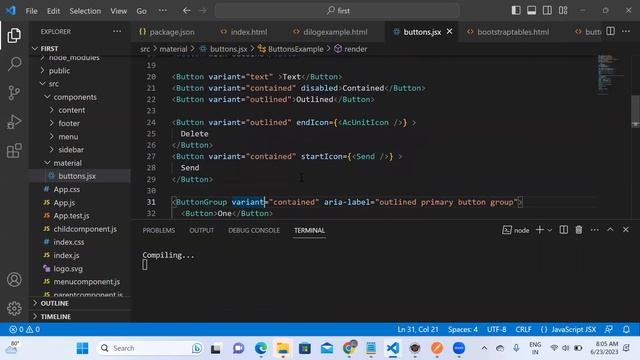Screen dimensions: 640x360
Task: Click the command center search box
Action: 337,11
